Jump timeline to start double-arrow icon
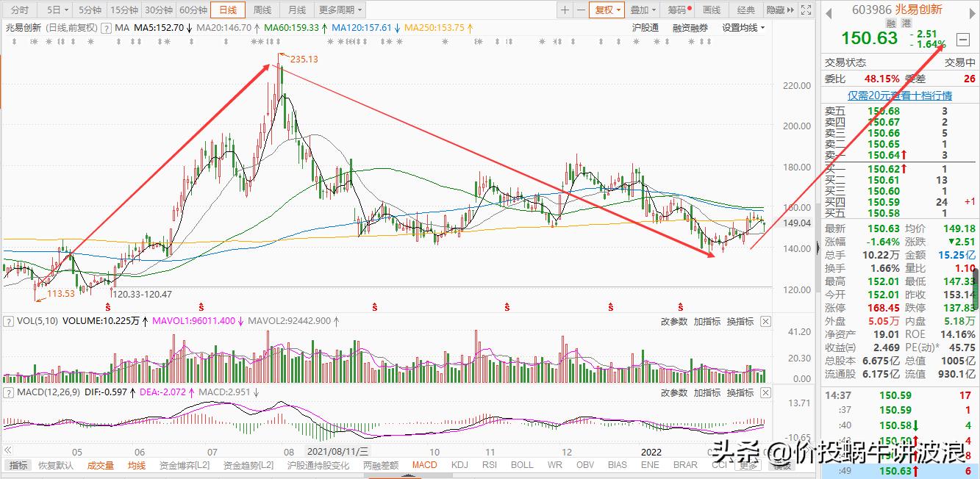This screenshot has height=479, width=980. [10, 450]
